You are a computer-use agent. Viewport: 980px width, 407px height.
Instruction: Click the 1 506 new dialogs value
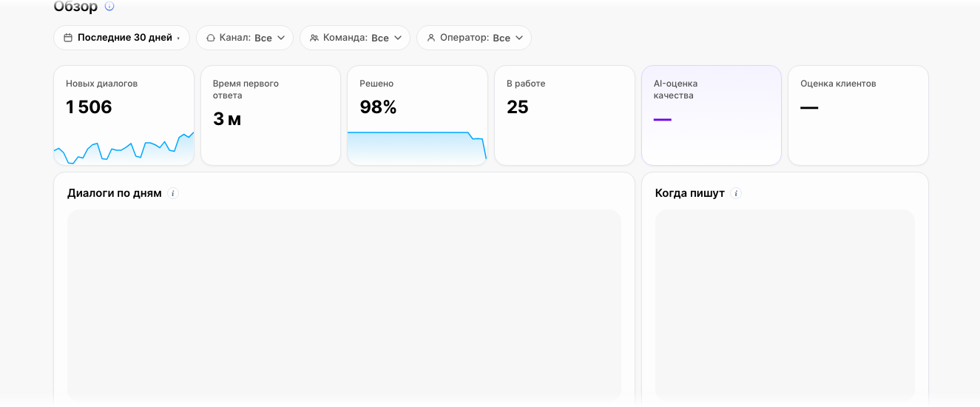tap(89, 107)
